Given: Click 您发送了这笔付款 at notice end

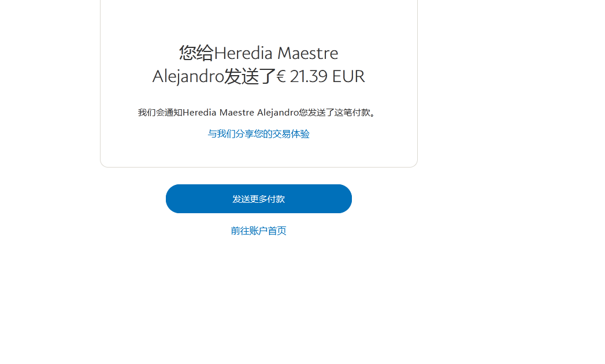Looking at the screenshot, I should pos(335,113).
